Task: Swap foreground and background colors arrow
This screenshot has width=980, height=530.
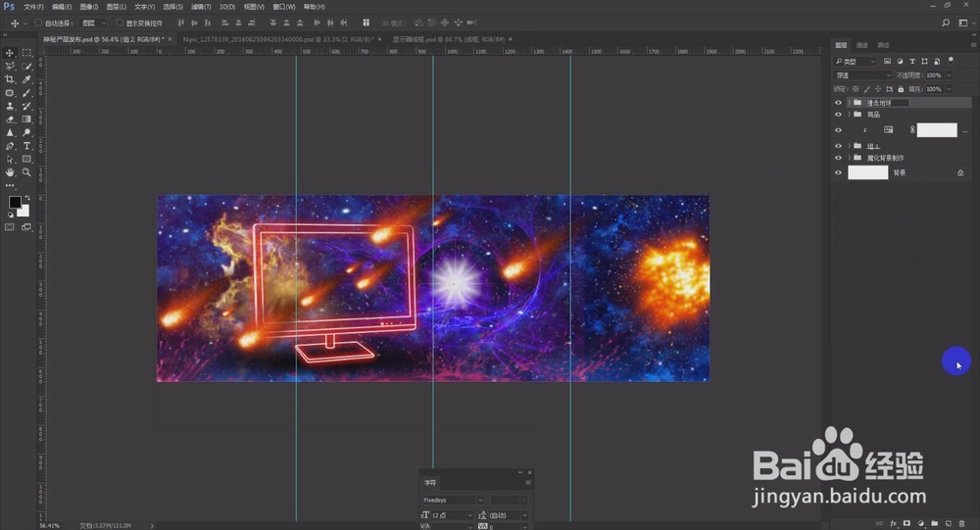Action: [26, 198]
